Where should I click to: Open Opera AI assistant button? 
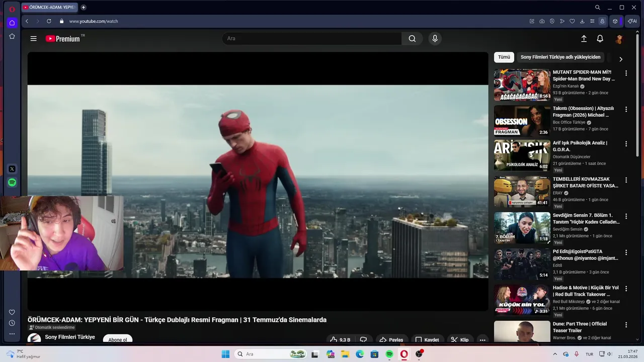[632, 21]
